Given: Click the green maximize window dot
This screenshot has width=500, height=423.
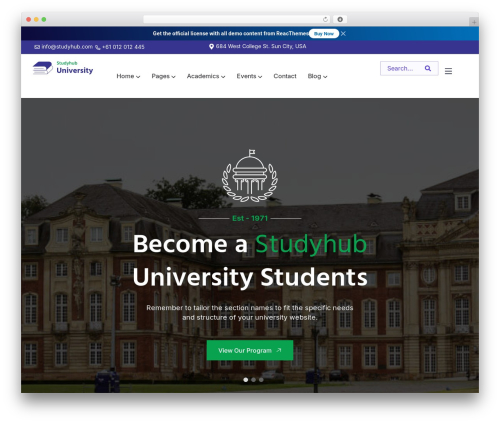Looking at the screenshot, I should 44,19.
